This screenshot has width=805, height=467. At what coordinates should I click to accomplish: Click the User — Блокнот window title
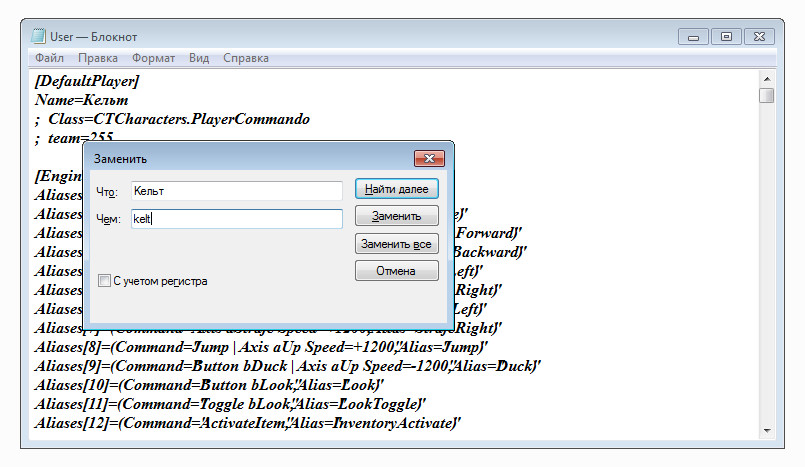(x=93, y=37)
